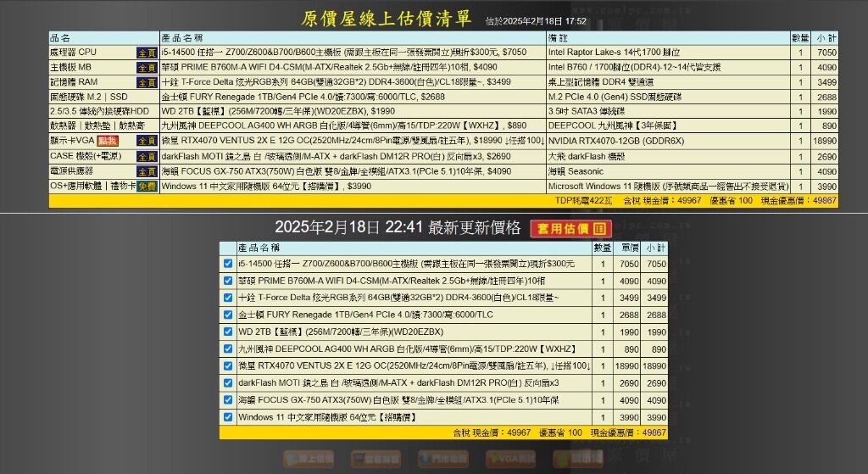This screenshot has width=868, height=474.
Task: Click the 原價屋線上估價清單 title
Action: (387, 19)
